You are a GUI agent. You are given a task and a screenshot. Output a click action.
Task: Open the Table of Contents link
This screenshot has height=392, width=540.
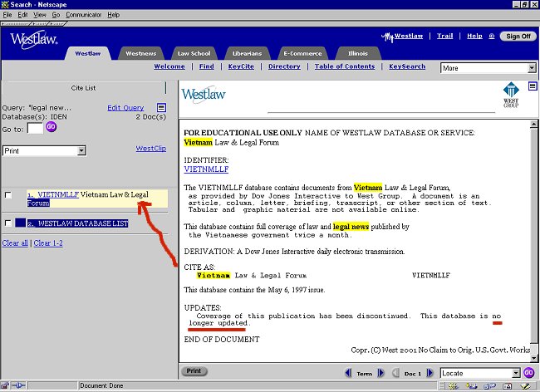point(345,66)
